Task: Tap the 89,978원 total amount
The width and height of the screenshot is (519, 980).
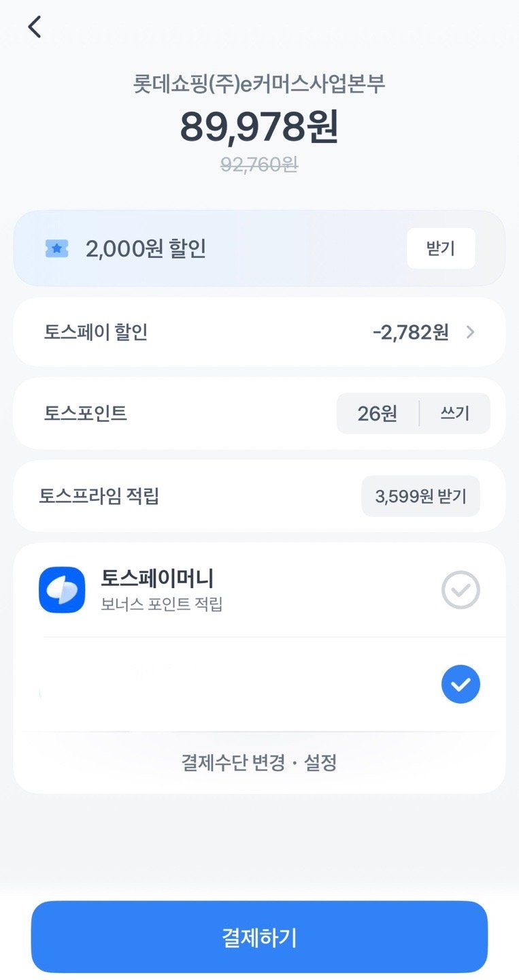Action: point(259,127)
